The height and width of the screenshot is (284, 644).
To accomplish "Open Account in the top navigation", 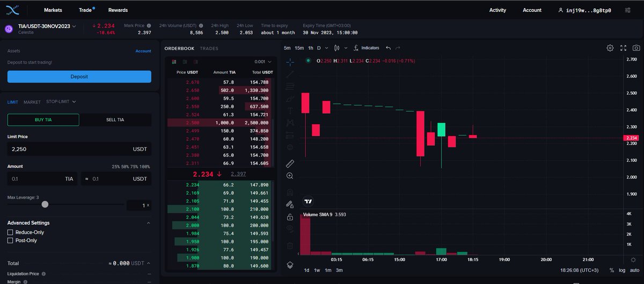I will pyautogui.click(x=532, y=10).
